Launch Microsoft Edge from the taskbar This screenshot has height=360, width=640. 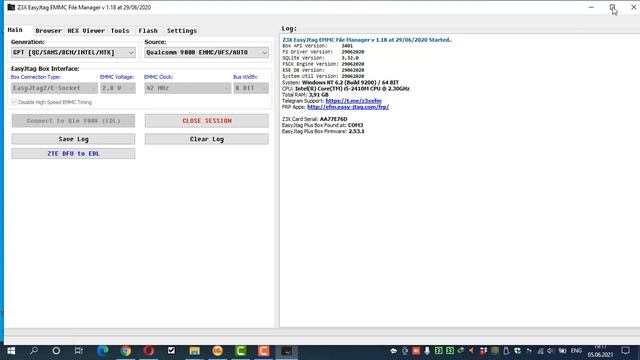(x=102, y=351)
